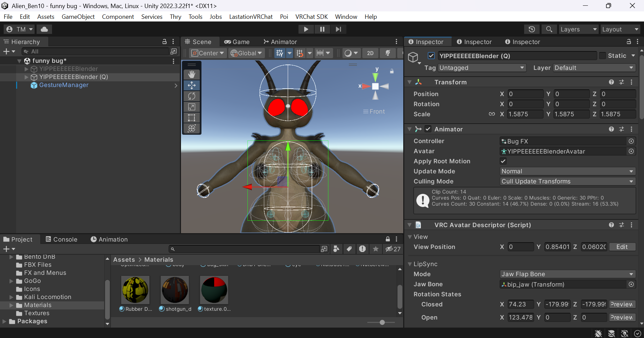
Task: Switch to the Game tab
Action: [237, 42]
